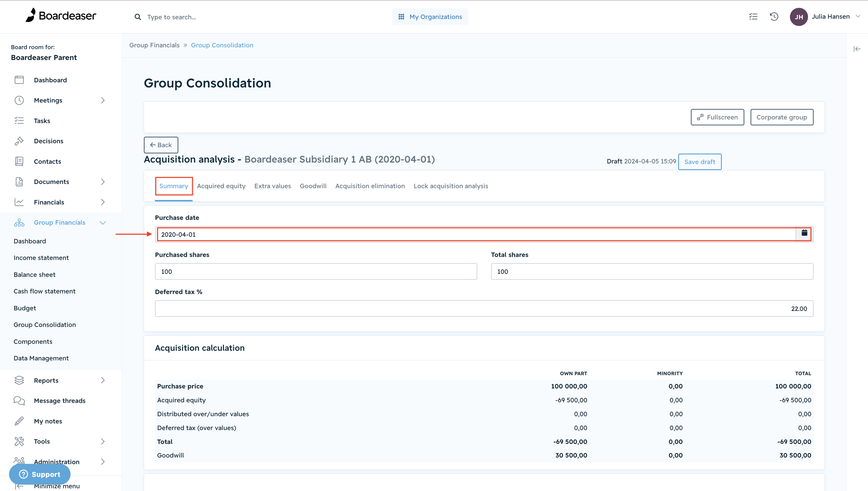Open the purchase date calendar picker

click(804, 233)
